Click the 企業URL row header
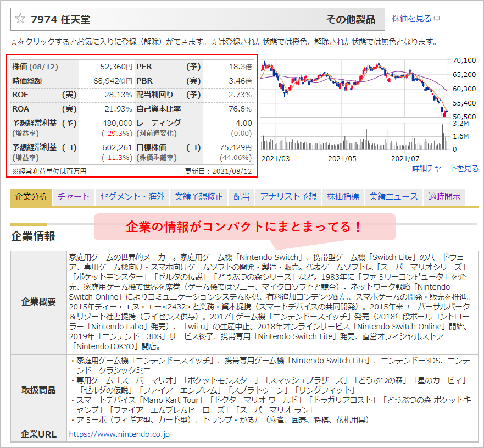The width and height of the screenshot is (484, 448). pos(38,434)
